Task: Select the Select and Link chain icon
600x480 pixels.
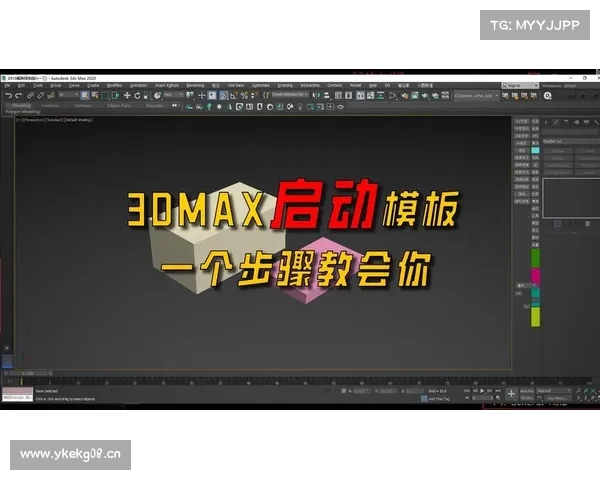Action: coord(31,95)
